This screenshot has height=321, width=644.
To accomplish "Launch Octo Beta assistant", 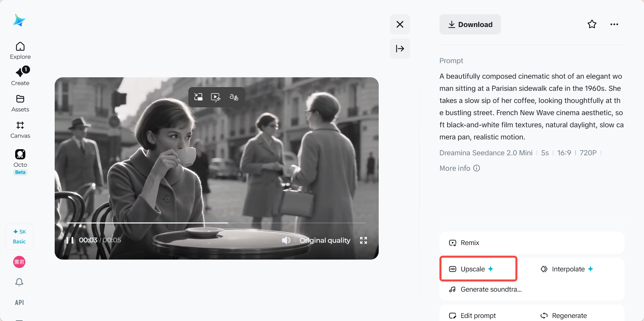I will 20,162.
